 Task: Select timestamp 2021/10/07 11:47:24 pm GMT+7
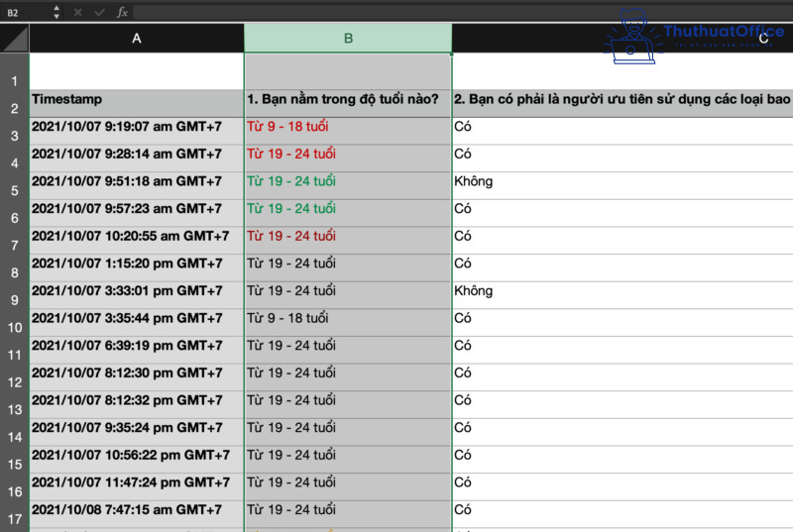tap(137, 486)
